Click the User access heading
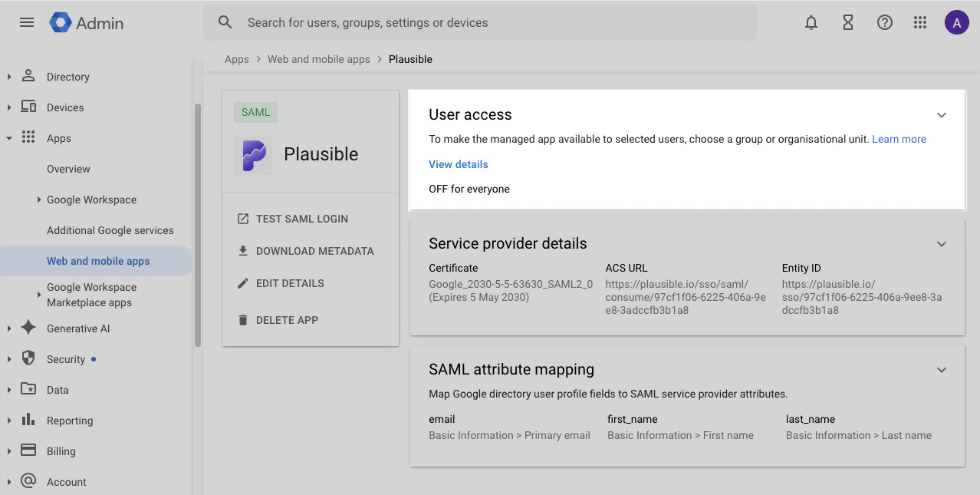Viewport: 980px width, 495px height. [470, 114]
